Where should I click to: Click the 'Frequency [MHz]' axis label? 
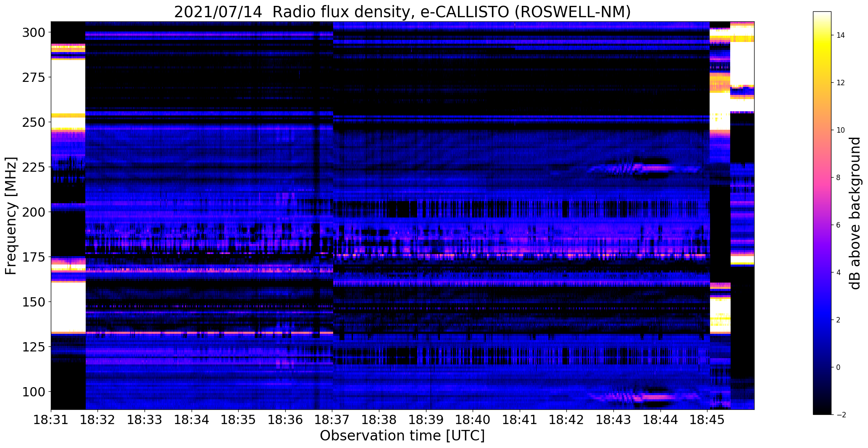pyautogui.click(x=11, y=216)
